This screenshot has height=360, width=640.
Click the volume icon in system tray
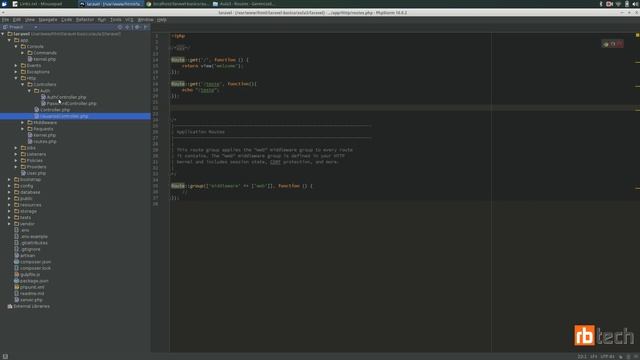[x=636, y=4]
